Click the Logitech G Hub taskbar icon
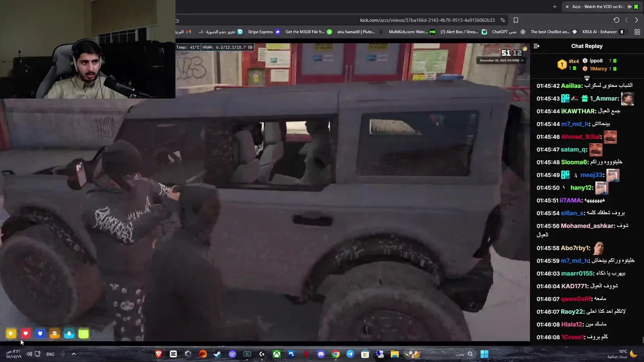The width and height of the screenshot is (644, 362). [x=262, y=354]
